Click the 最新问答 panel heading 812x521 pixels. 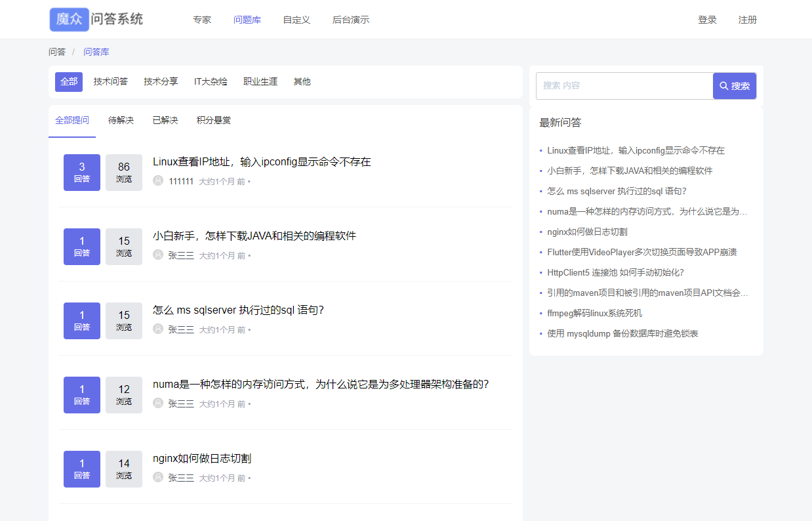pos(560,123)
